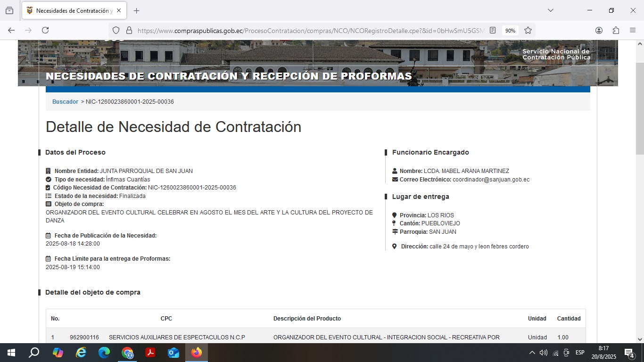Viewport: 644px width, 362px height.
Task: Open the Firefox extensions panel
Action: point(616,30)
